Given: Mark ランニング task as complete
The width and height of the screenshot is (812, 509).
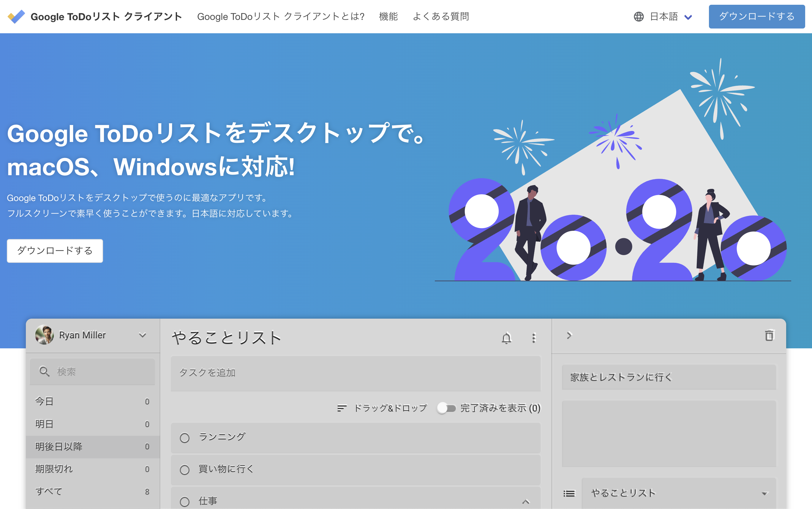Looking at the screenshot, I should click(184, 438).
